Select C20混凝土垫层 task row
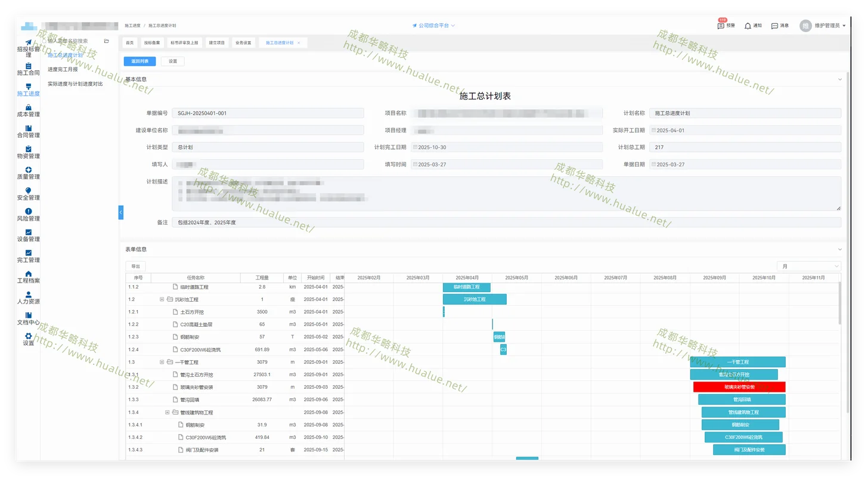 point(235,324)
